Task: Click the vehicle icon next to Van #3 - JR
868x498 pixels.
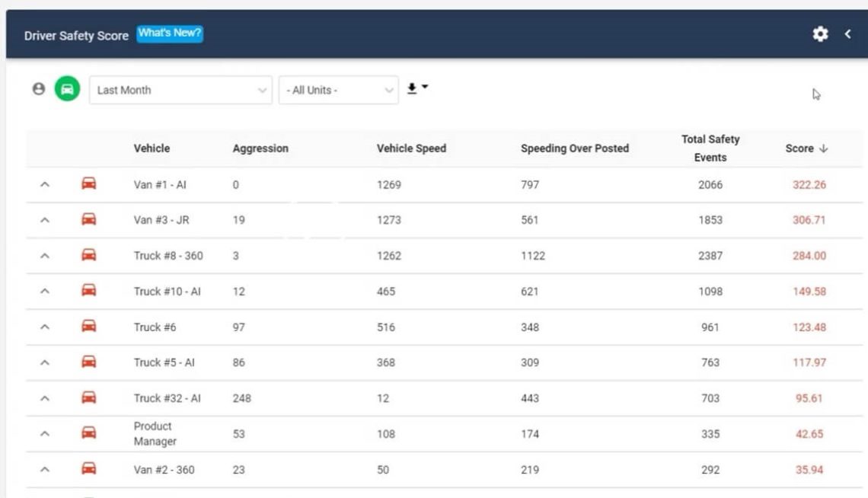Action: [x=88, y=219]
